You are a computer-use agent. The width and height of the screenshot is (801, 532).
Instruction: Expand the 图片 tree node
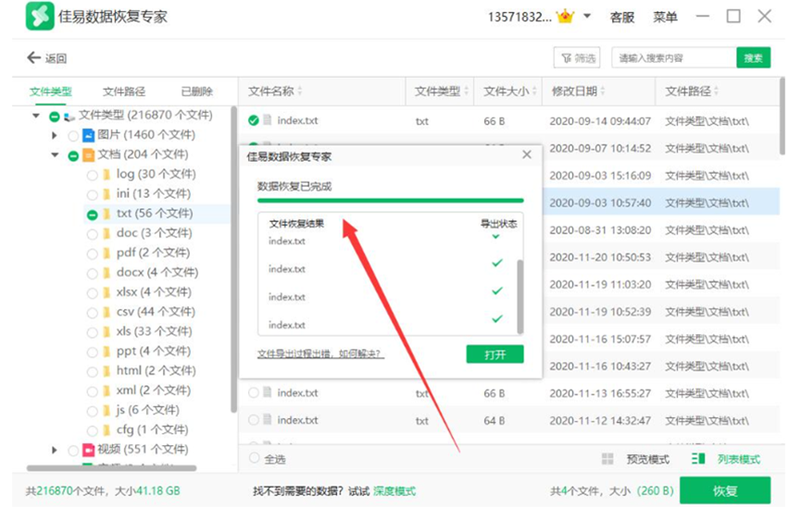click(x=55, y=135)
